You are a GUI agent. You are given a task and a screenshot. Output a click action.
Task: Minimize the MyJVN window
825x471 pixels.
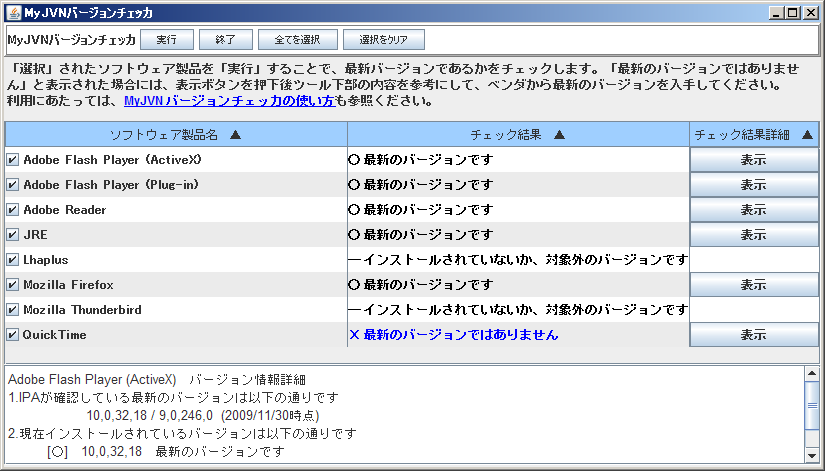(x=776, y=13)
